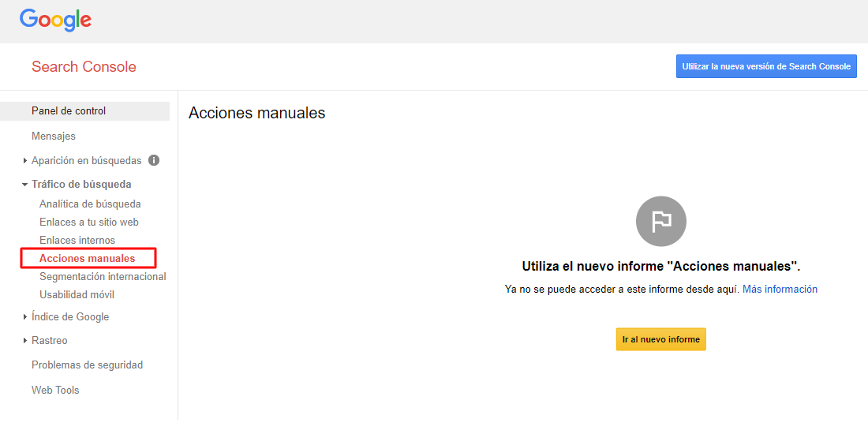Expand the Aparición en búsquedas arrow
868x445 pixels.
[25, 161]
